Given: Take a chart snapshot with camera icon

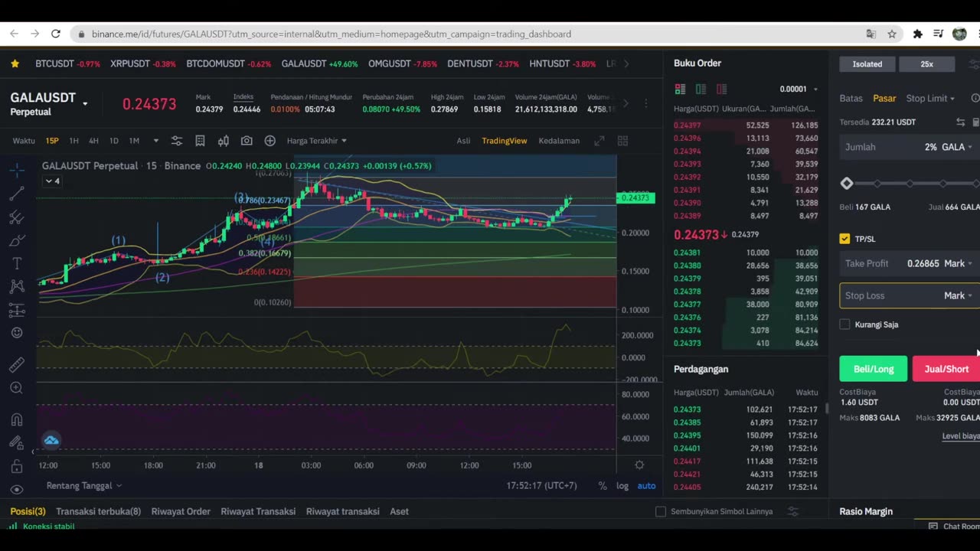Looking at the screenshot, I should point(247,141).
